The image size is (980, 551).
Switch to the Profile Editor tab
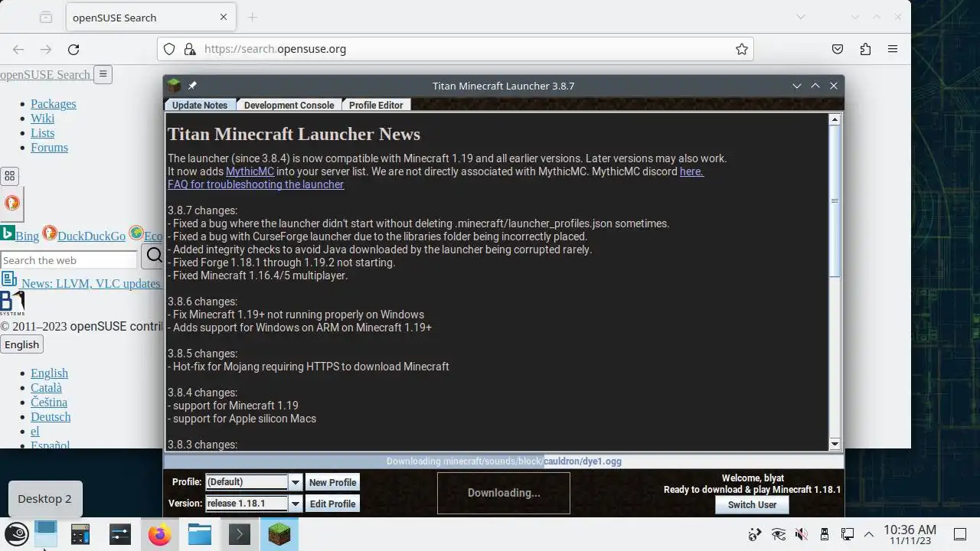(x=376, y=105)
